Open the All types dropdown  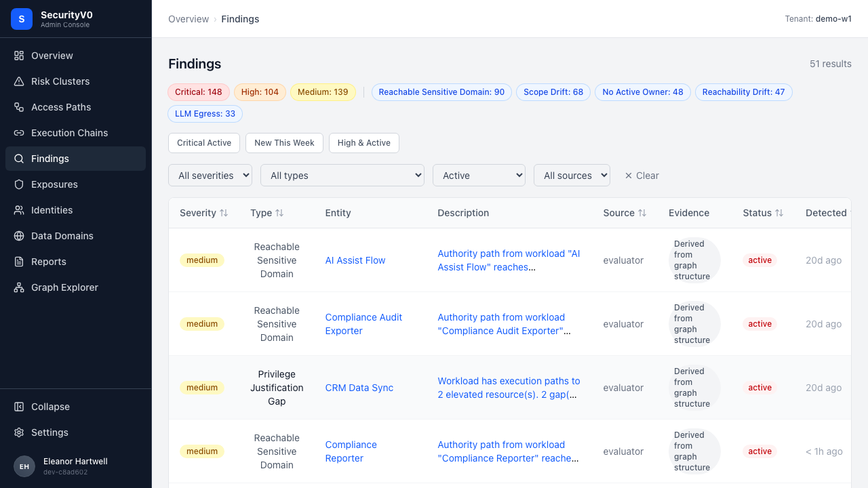tap(342, 176)
